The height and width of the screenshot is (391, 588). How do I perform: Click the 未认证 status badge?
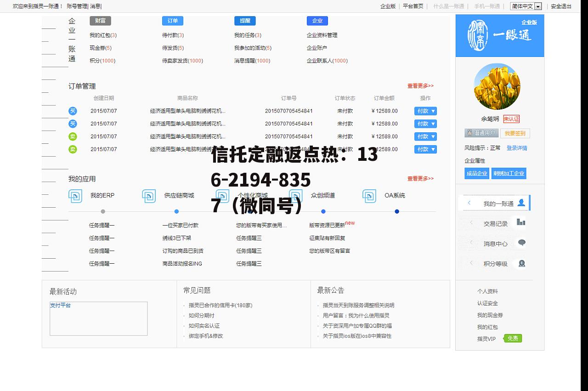click(x=511, y=119)
